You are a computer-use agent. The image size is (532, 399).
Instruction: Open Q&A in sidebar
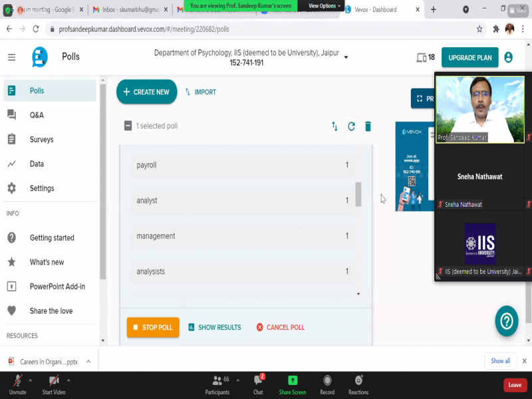click(x=37, y=115)
